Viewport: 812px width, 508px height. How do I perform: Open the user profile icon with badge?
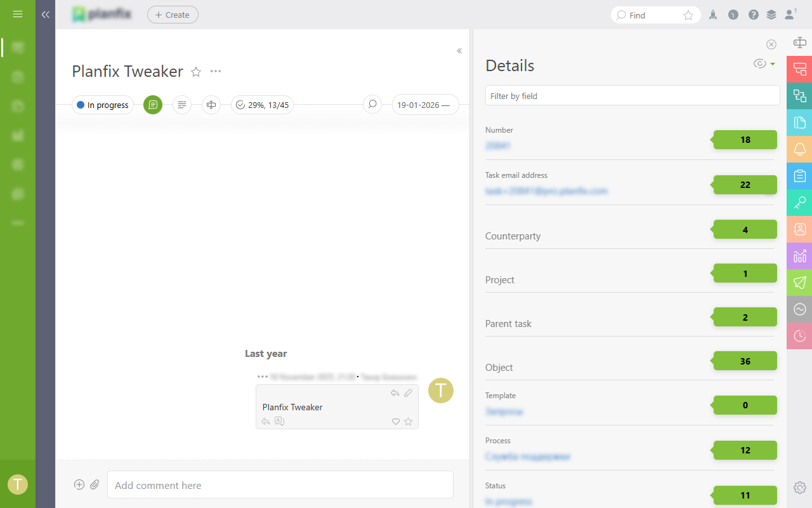(790, 14)
